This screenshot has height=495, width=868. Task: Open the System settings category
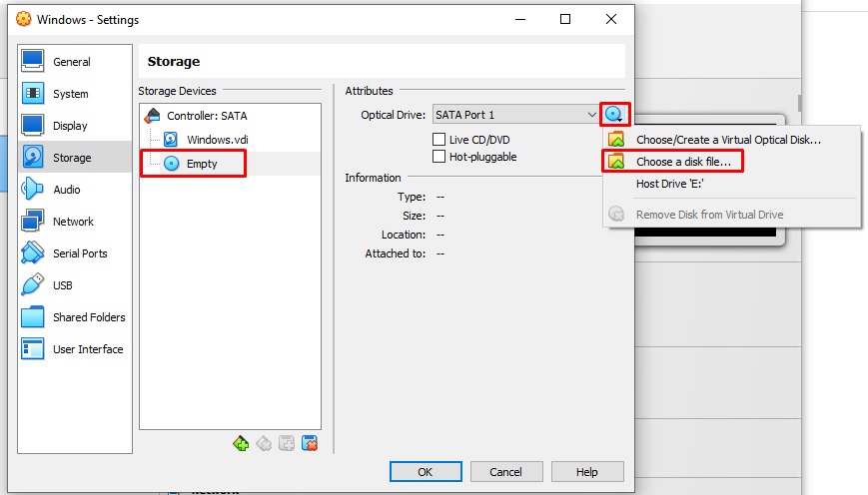click(75, 94)
